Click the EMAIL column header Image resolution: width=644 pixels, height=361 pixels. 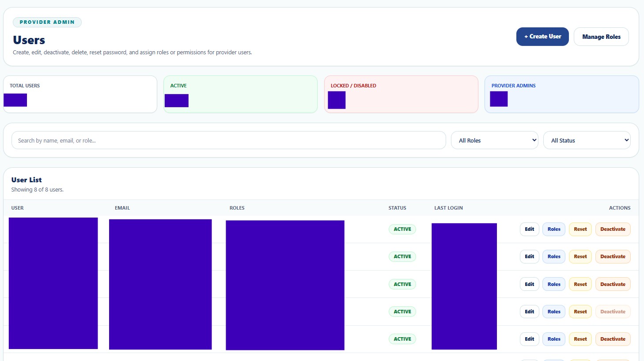(x=122, y=208)
